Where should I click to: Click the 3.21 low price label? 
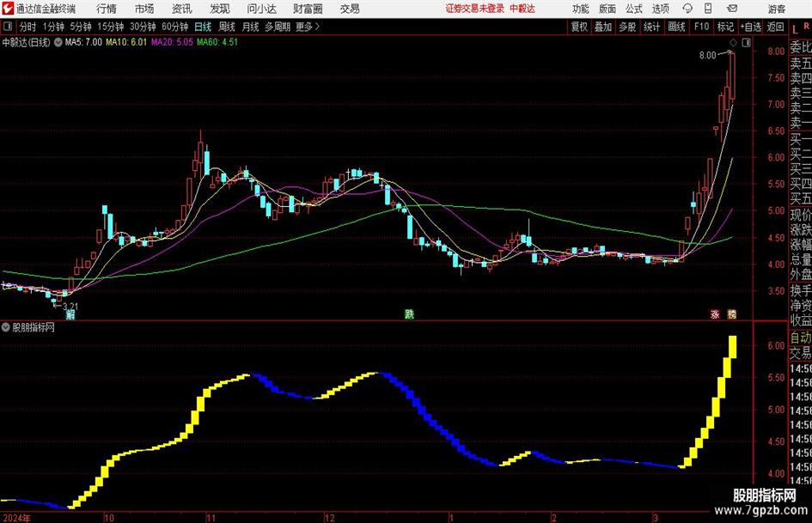(x=70, y=307)
